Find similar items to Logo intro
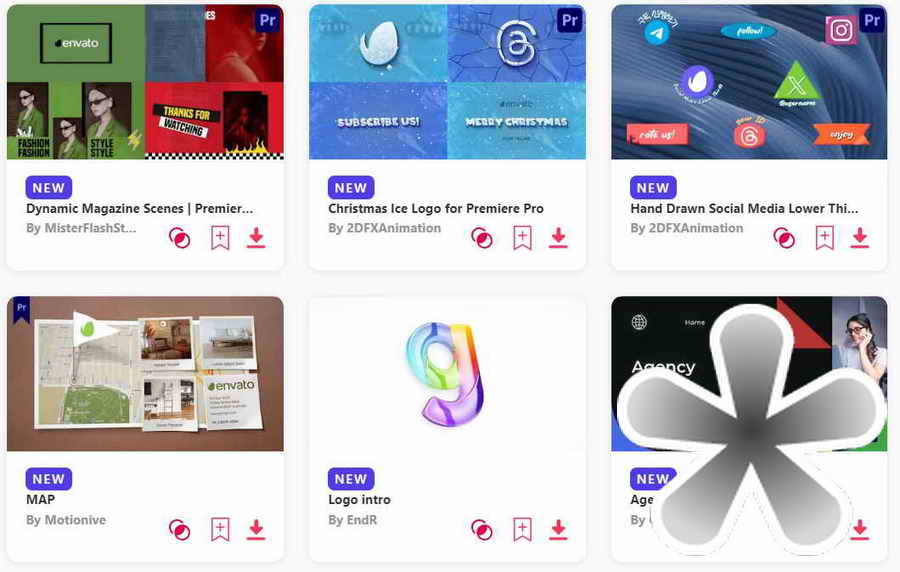 click(x=481, y=530)
